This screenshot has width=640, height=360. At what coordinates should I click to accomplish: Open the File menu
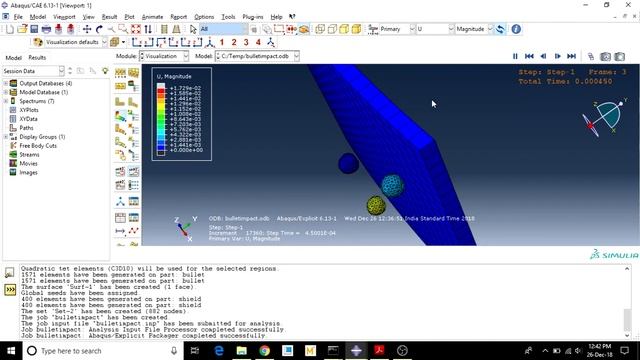[x=18, y=17]
